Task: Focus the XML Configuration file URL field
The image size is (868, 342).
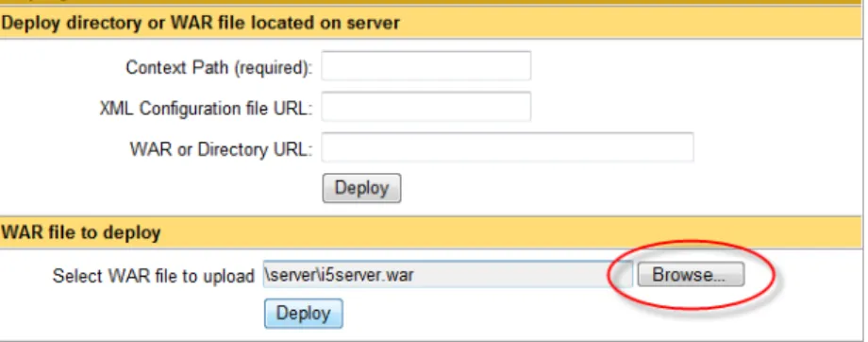Action: point(426,107)
